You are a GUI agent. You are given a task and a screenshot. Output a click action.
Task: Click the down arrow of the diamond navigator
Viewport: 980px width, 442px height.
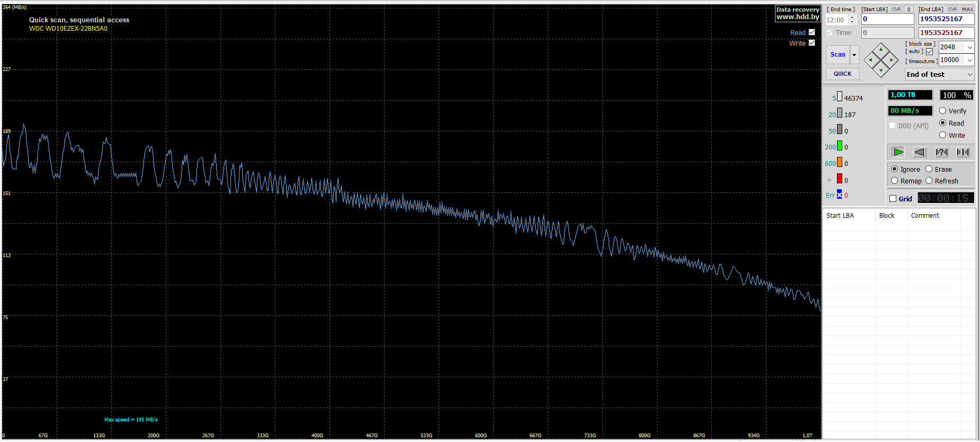[881, 70]
